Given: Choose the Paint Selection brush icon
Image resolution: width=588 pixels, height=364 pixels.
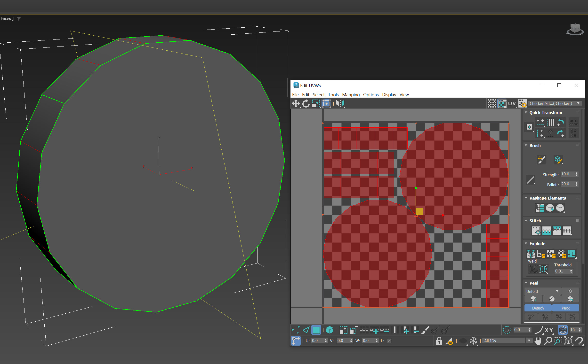Looking at the screenshot, I should pyautogui.click(x=425, y=330).
